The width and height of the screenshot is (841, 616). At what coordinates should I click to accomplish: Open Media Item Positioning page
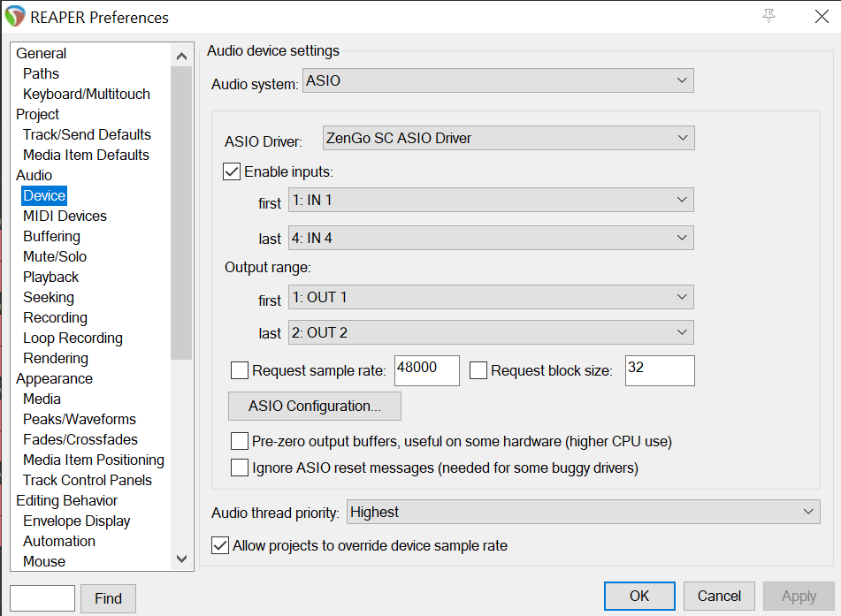(x=94, y=460)
